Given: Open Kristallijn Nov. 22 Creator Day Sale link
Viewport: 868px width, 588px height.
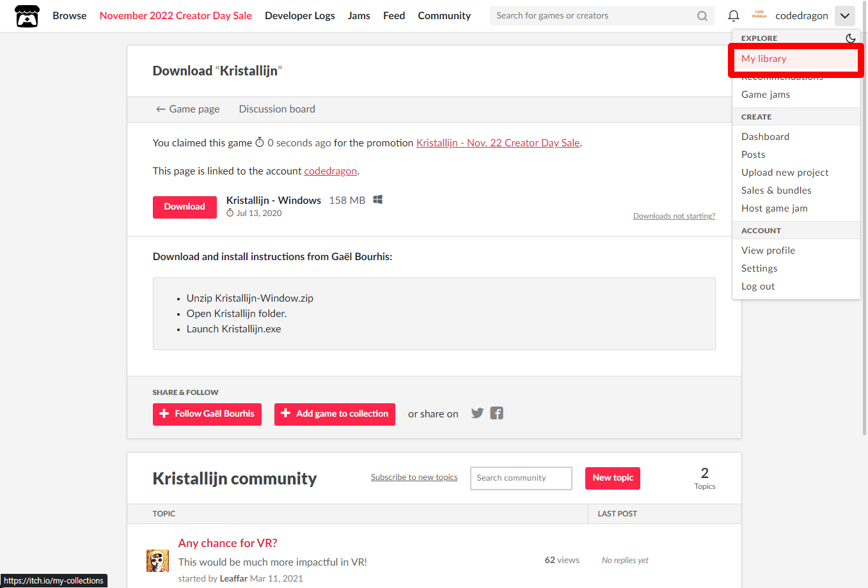Looking at the screenshot, I should 498,143.
